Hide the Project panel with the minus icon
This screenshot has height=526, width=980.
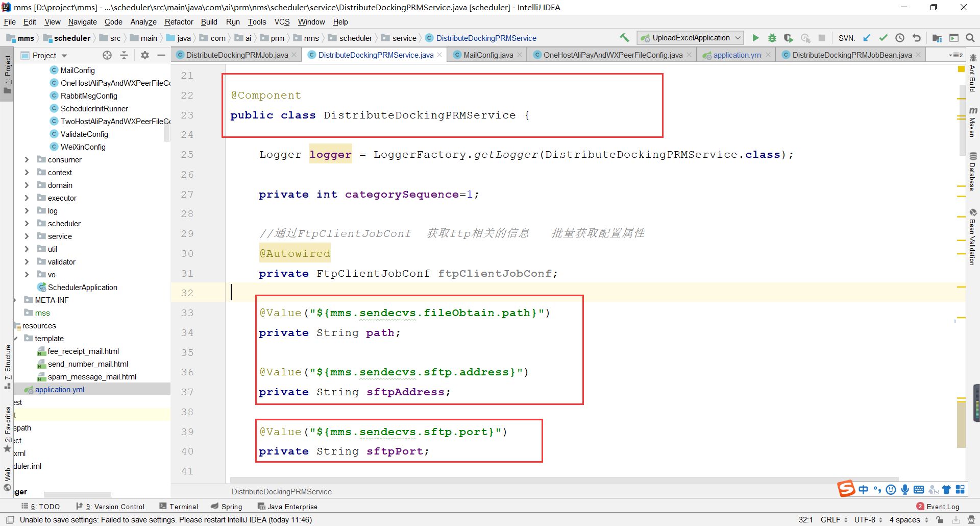161,55
